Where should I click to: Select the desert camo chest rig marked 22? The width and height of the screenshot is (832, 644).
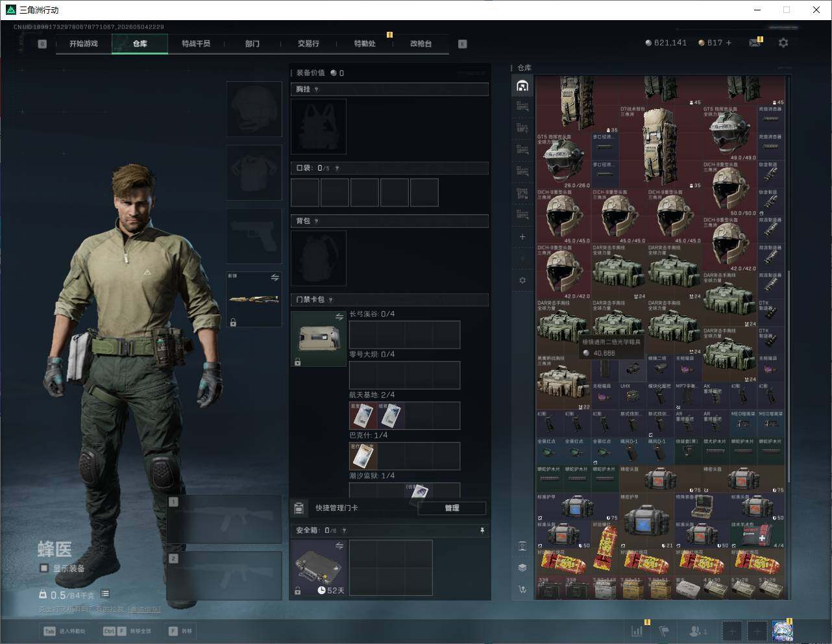tap(564, 382)
